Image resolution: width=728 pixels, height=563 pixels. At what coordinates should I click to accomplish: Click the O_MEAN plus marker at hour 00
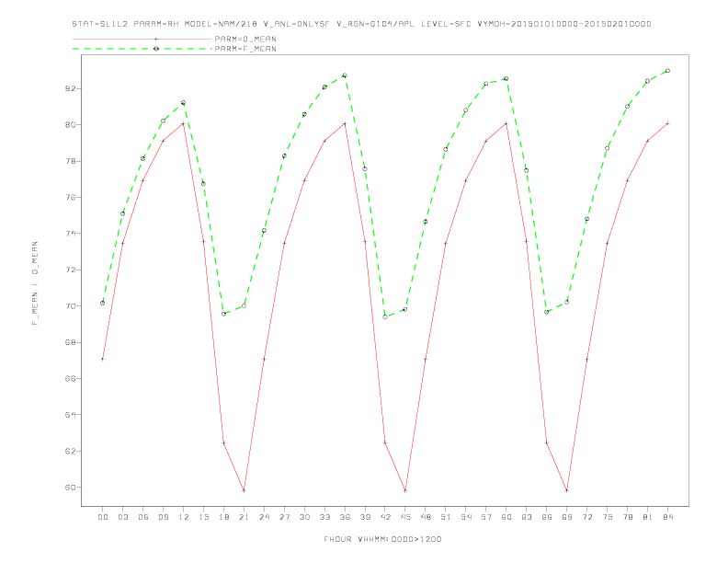pyautogui.click(x=103, y=359)
